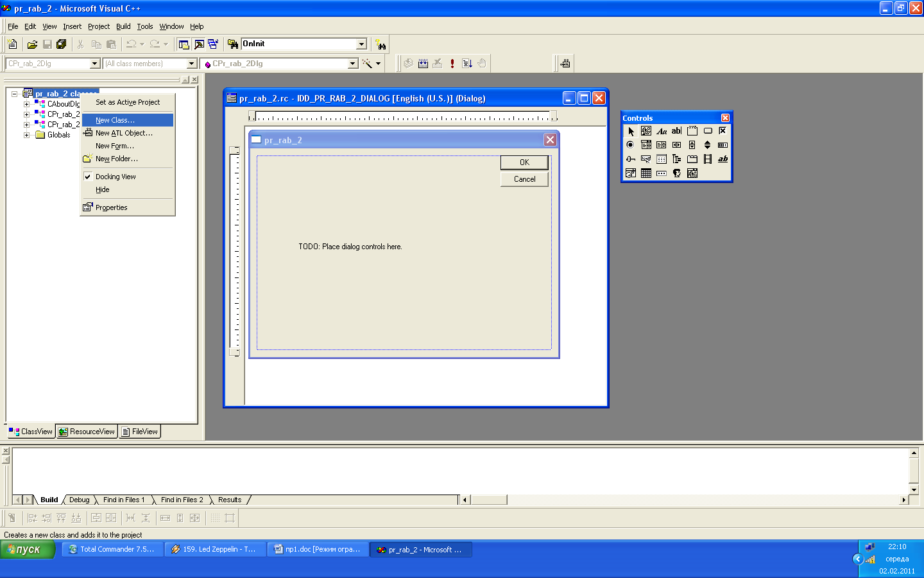924x578 pixels.
Task: Choose the Check Box control tool
Action: pyautogui.click(x=723, y=131)
